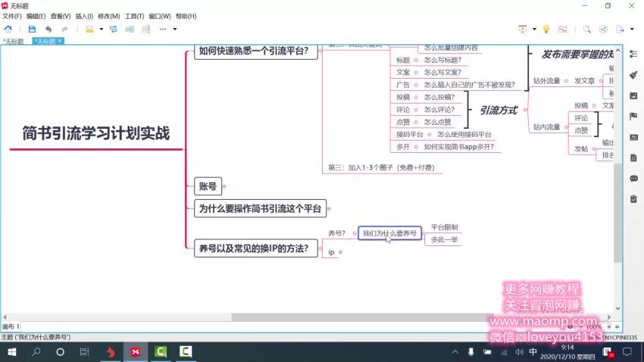The width and height of the screenshot is (644, 362).
Task: Export the mind map
Action: tap(621, 29)
